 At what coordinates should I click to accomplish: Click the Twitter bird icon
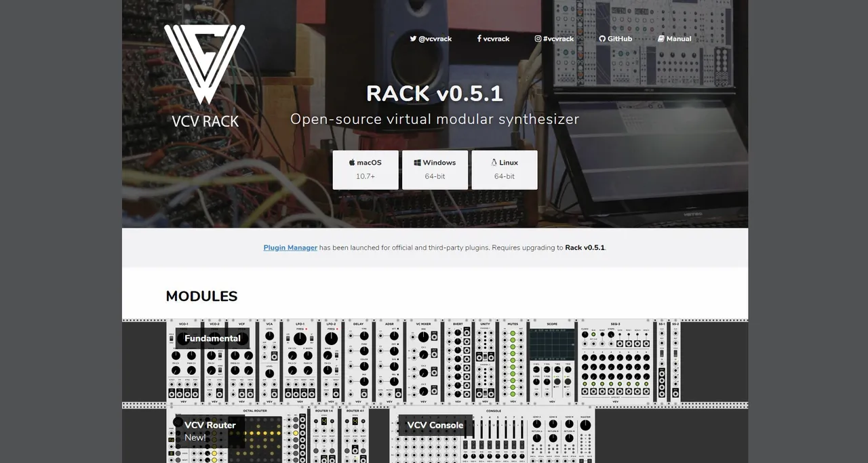(413, 39)
